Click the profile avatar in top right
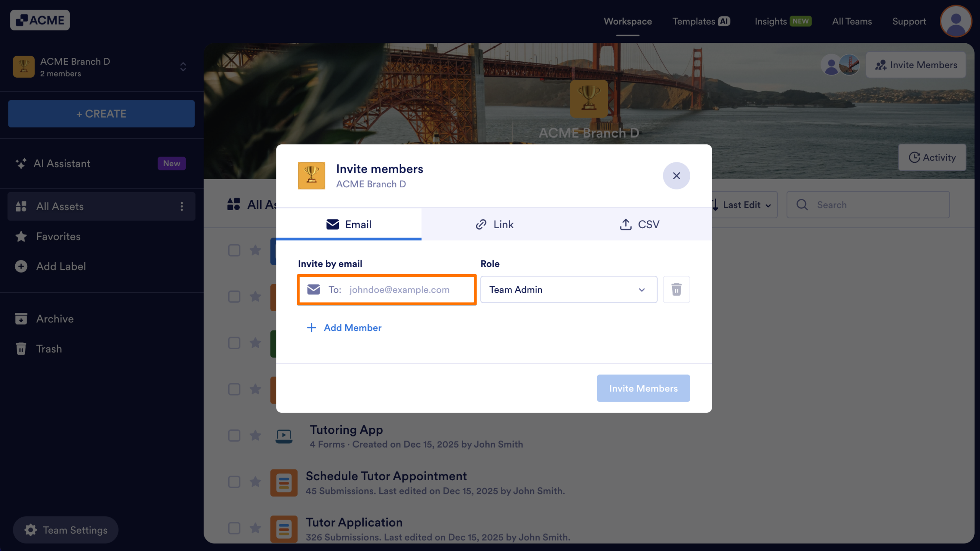 (955, 21)
